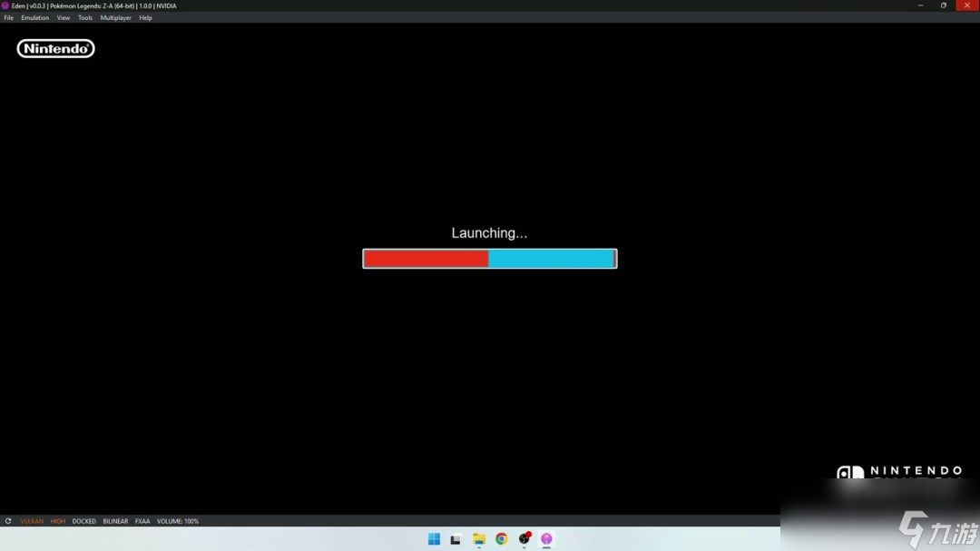Click the Eden logo in the title bar

(5, 5)
